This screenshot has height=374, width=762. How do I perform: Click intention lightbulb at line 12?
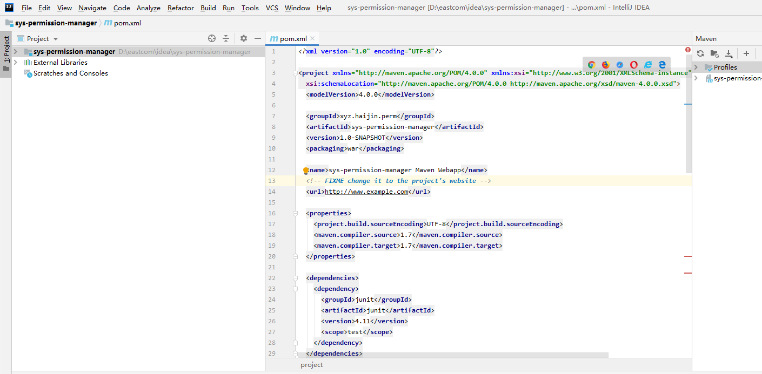tap(306, 170)
